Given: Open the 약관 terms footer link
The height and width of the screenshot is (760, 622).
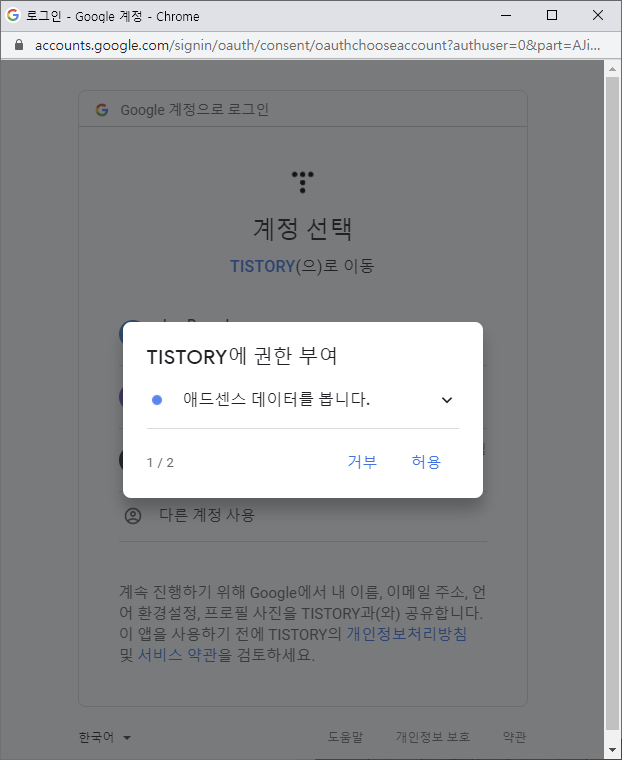Looking at the screenshot, I should tap(514, 737).
